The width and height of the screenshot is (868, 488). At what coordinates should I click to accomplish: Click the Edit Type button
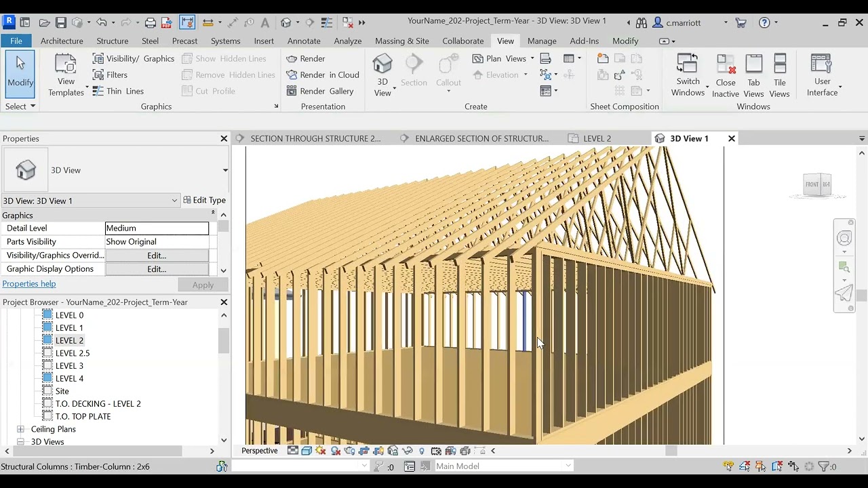point(204,200)
